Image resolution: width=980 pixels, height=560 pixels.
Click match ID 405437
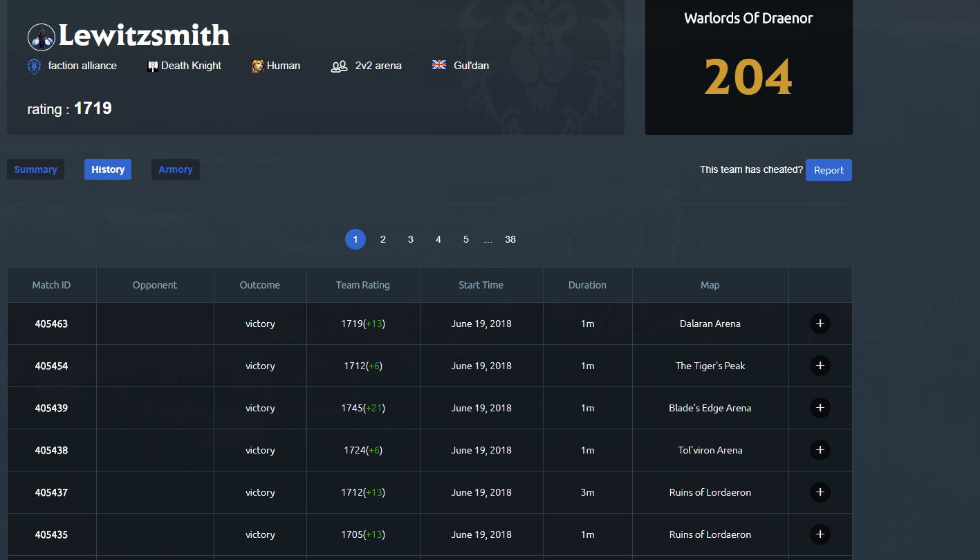click(52, 492)
